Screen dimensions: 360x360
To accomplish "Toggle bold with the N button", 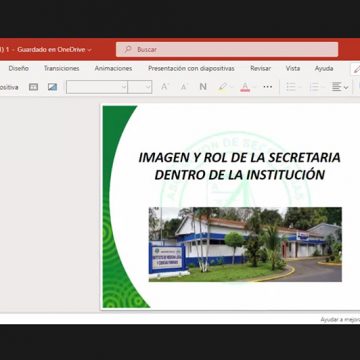I will [x=203, y=87].
